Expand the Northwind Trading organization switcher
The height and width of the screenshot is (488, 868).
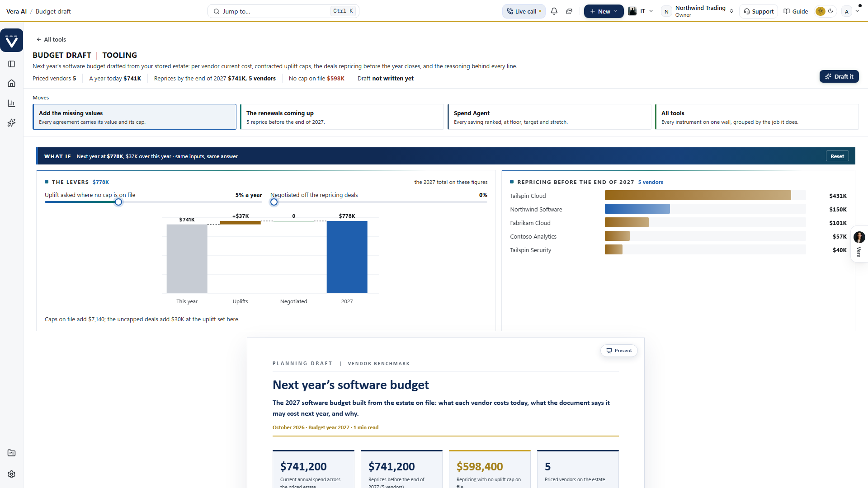698,11
